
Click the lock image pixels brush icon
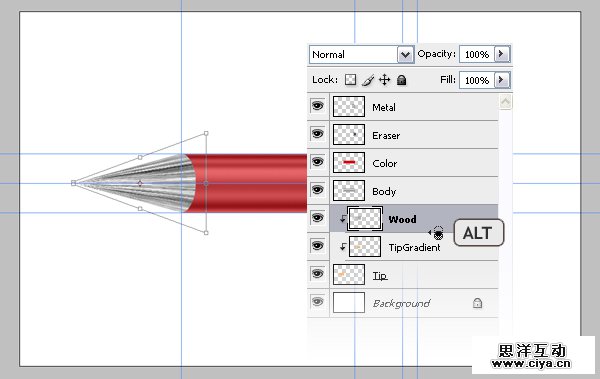(368, 80)
